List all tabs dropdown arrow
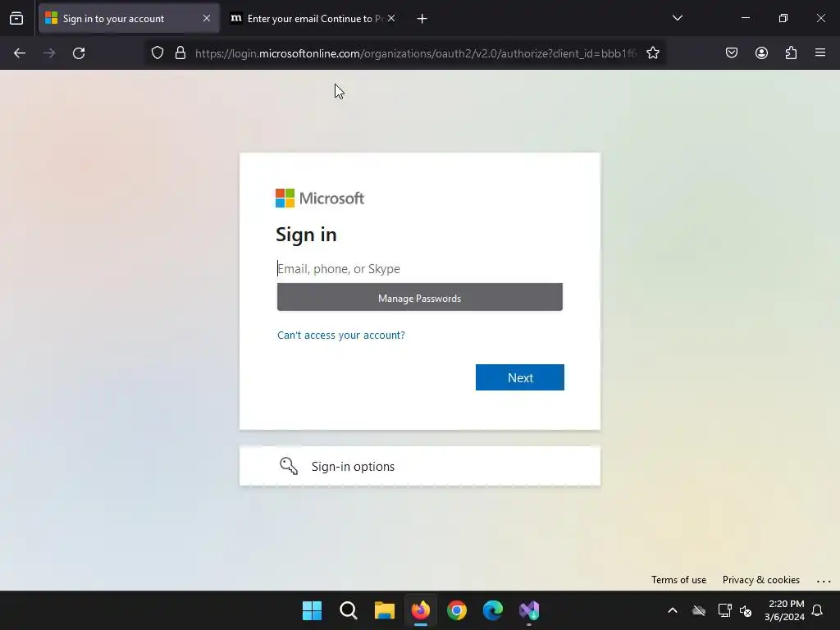840x630 pixels. coord(677,18)
